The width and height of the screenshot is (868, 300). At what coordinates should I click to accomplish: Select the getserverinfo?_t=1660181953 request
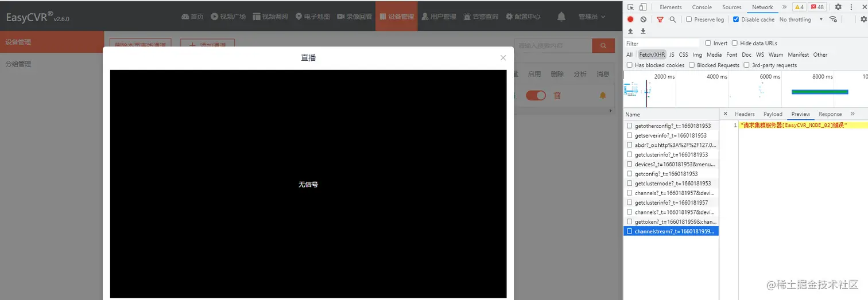(671, 135)
